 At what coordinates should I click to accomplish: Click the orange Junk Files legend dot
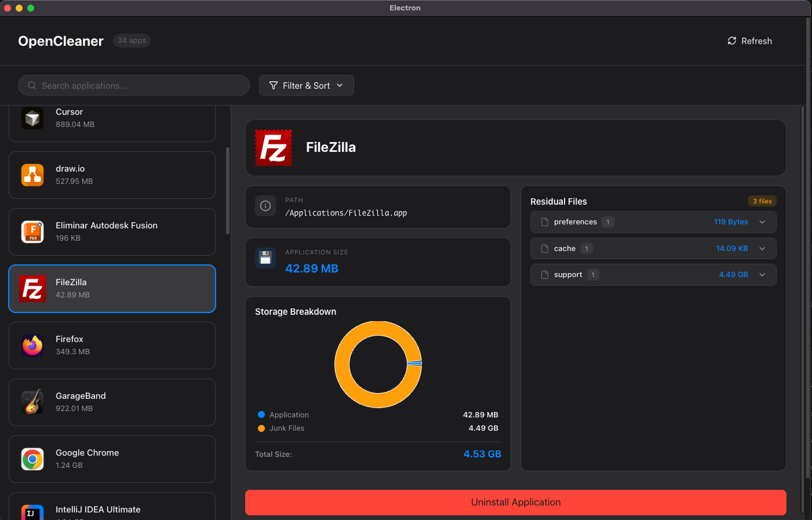(x=261, y=428)
